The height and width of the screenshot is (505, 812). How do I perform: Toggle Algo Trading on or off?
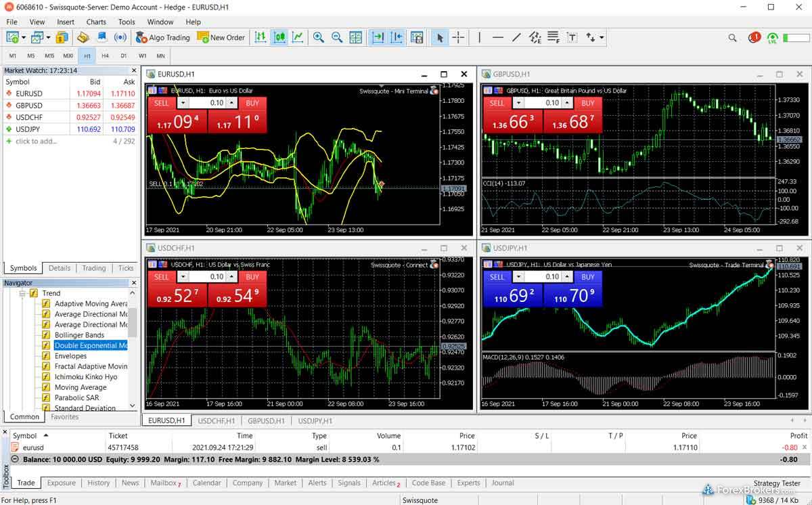point(162,38)
